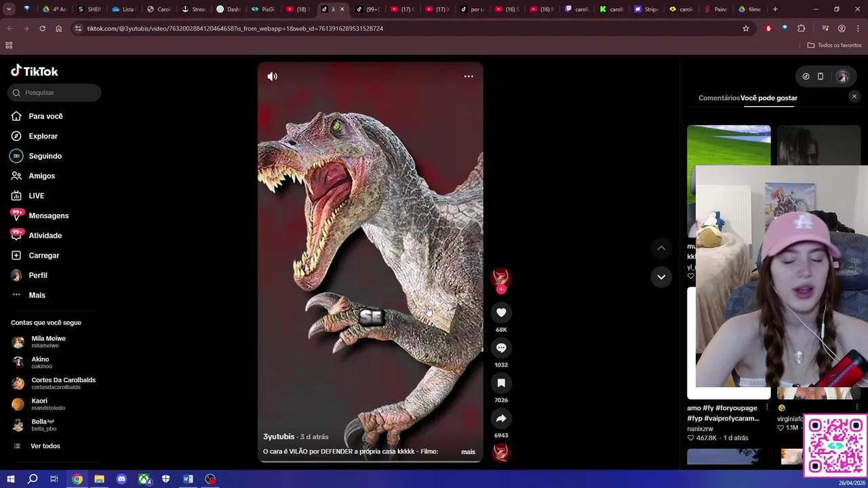Screen dimensions: 868x488
Task: Open the Windows Start menu
Action: click(x=10, y=479)
